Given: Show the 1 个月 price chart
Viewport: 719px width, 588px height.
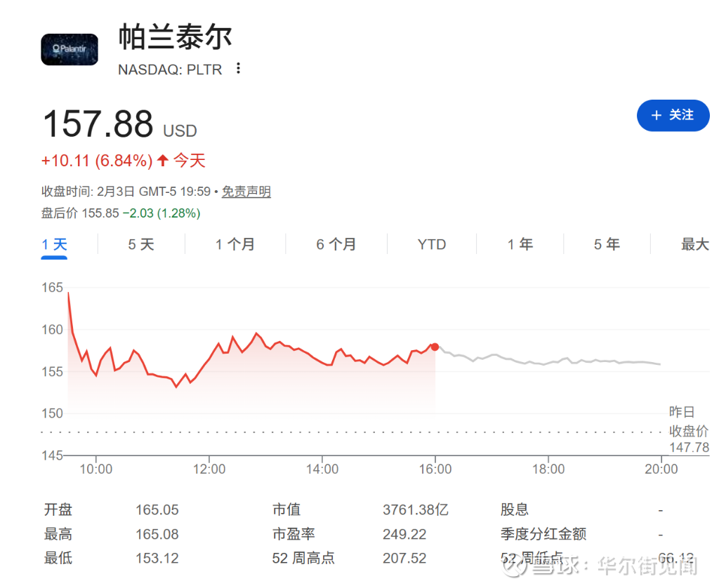Looking at the screenshot, I should [x=235, y=244].
